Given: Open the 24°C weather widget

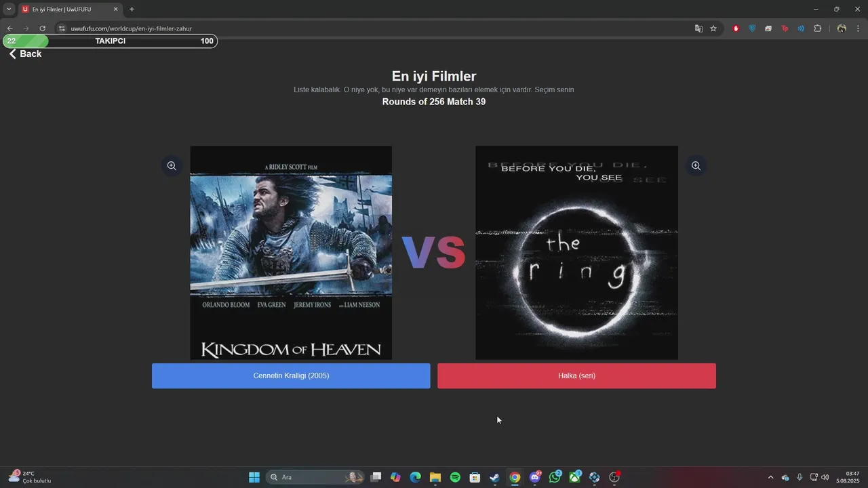Looking at the screenshot, I should 29,477.
